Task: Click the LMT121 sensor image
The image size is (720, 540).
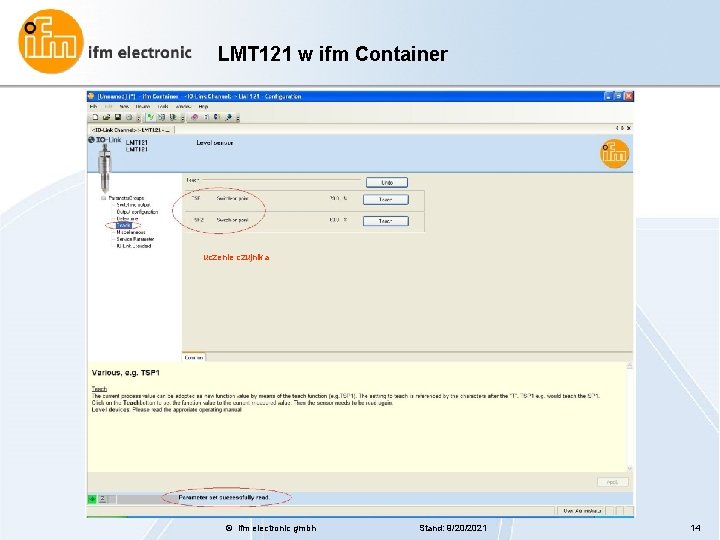Action: (x=104, y=168)
